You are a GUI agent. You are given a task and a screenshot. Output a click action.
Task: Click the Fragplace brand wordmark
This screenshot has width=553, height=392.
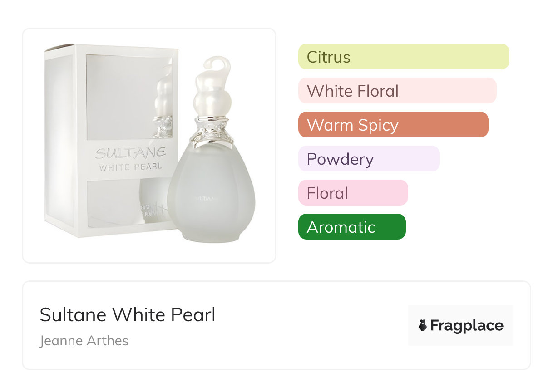click(467, 325)
